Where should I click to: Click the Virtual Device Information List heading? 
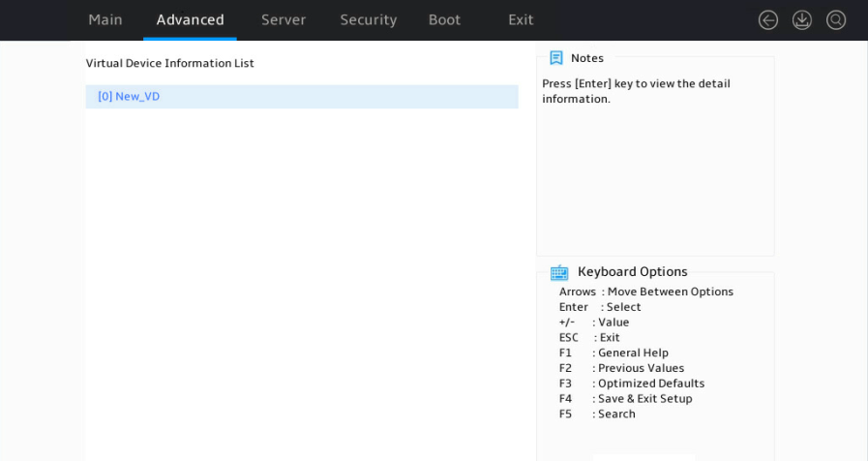pyautogui.click(x=170, y=63)
